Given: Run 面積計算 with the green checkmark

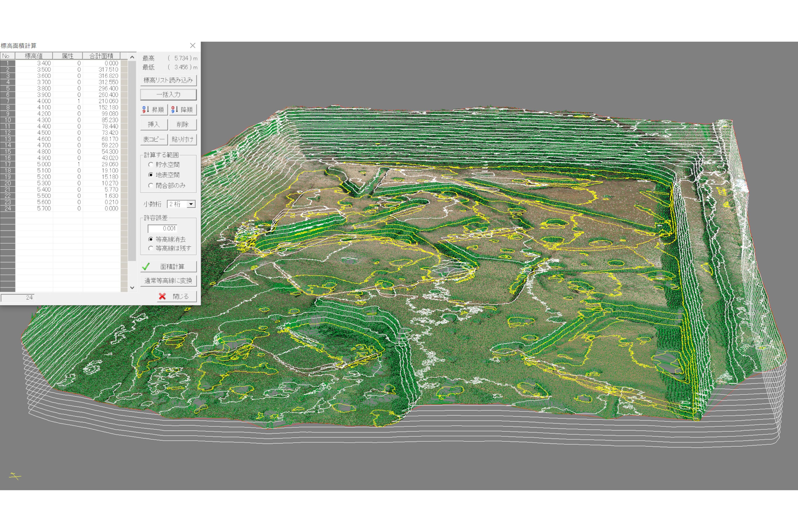Looking at the screenshot, I should [x=168, y=267].
